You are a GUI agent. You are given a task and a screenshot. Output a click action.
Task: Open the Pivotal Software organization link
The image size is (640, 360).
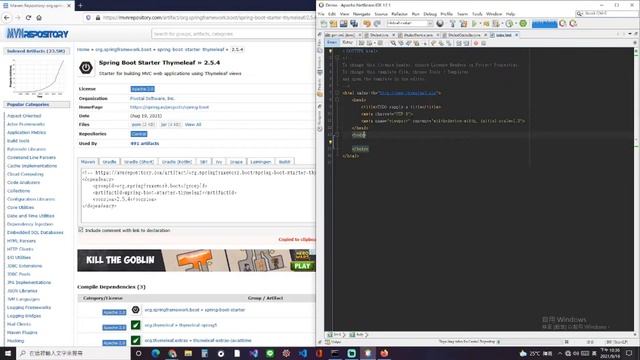tap(152, 98)
